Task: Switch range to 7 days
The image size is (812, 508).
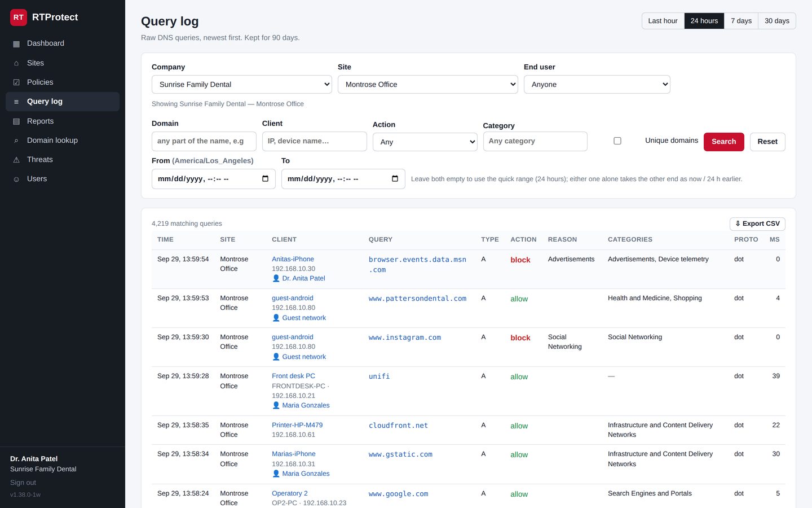Action: coord(741,21)
